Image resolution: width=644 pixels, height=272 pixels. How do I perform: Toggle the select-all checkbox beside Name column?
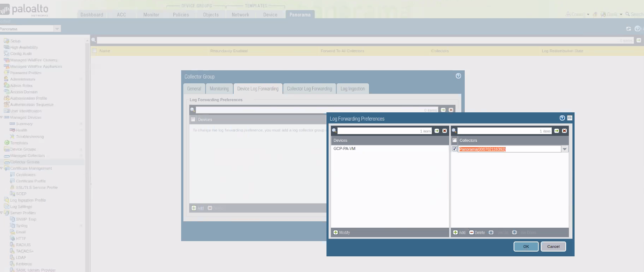[94, 51]
